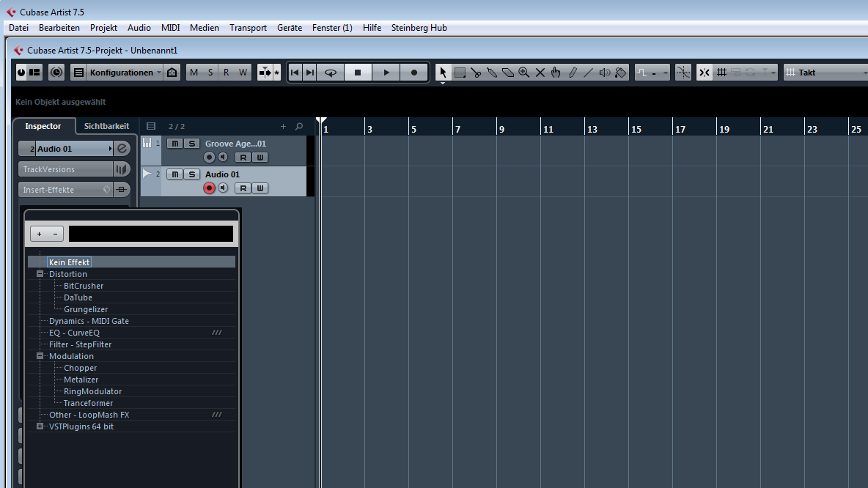Open the Transport menu
This screenshot has height=488, width=868.
[248, 28]
